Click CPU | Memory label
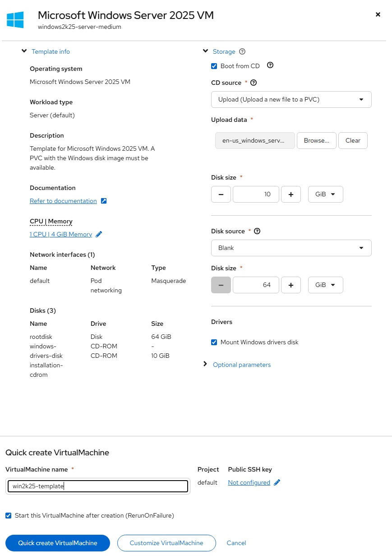The height and width of the screenshot is (560, 392). 51,221
